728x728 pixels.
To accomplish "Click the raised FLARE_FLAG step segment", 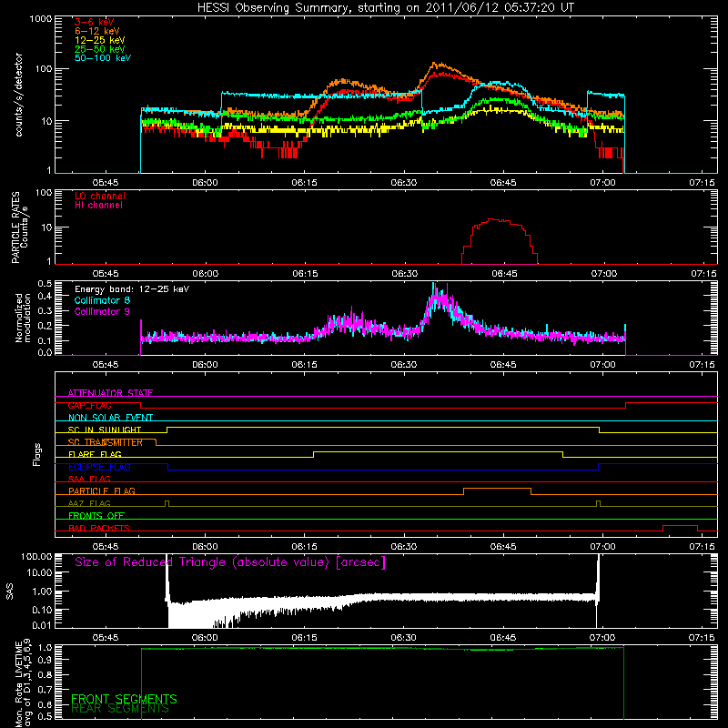I will tap(438, 451).
